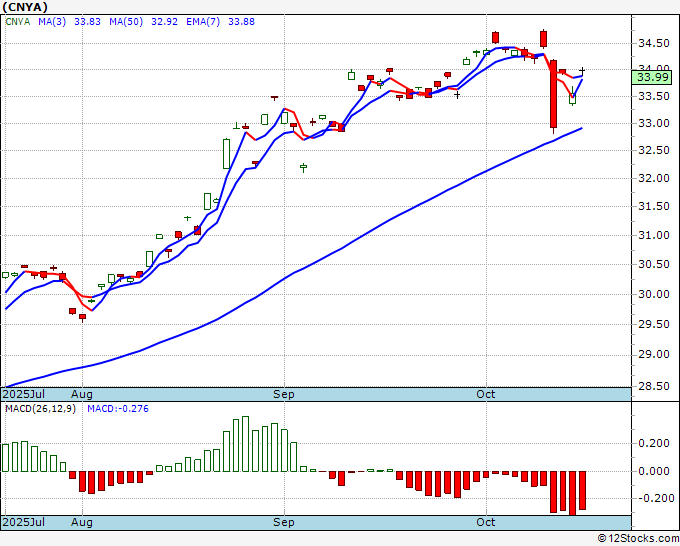Click the 31.00 price axis label

click(x=653, y=235)
